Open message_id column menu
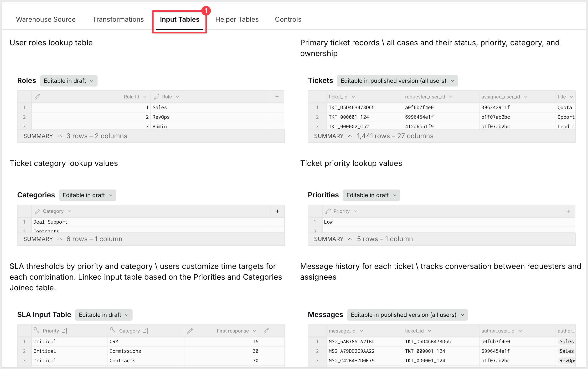The width and height of the screenshot is (588, 369). click(x=361, y=331)
